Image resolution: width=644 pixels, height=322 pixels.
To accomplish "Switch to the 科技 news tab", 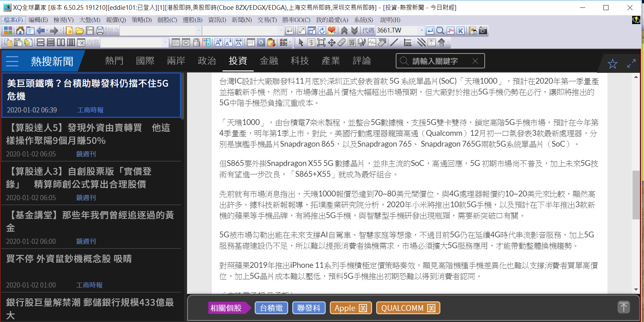I will 299,61.
